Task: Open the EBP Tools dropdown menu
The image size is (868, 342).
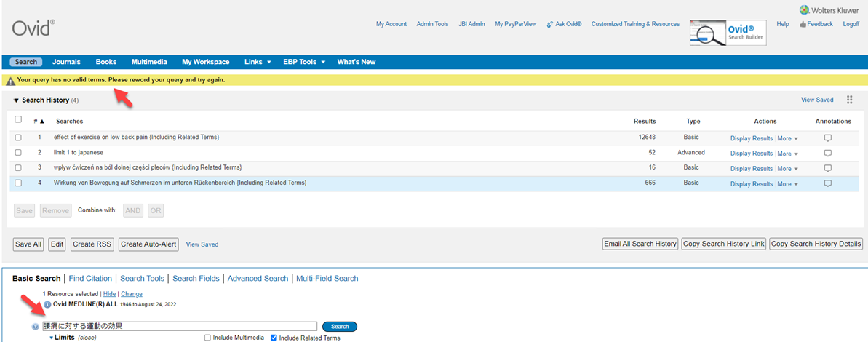Action: 303,62
